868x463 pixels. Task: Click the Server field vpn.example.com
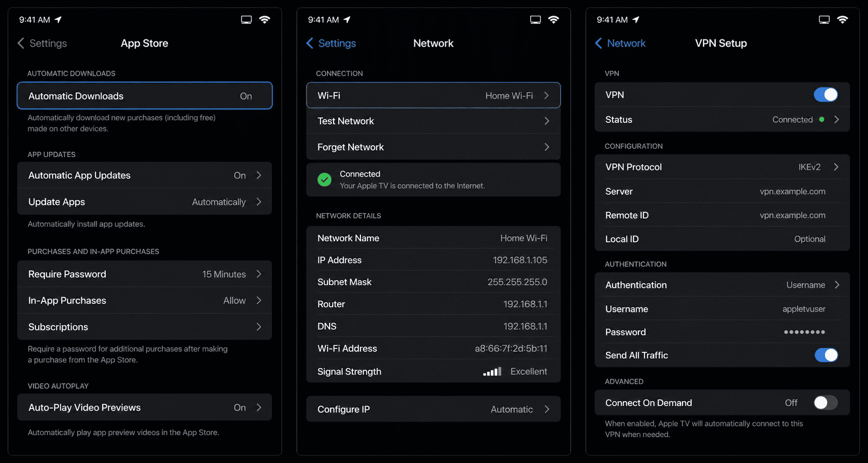(793, 192)
